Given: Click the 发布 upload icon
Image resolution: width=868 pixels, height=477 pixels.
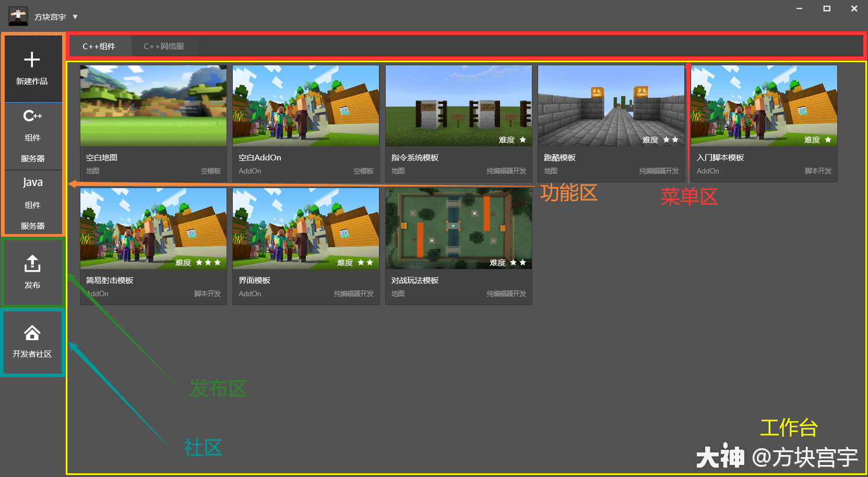Looking at the screenshot, I should click(x=32, y=264).
